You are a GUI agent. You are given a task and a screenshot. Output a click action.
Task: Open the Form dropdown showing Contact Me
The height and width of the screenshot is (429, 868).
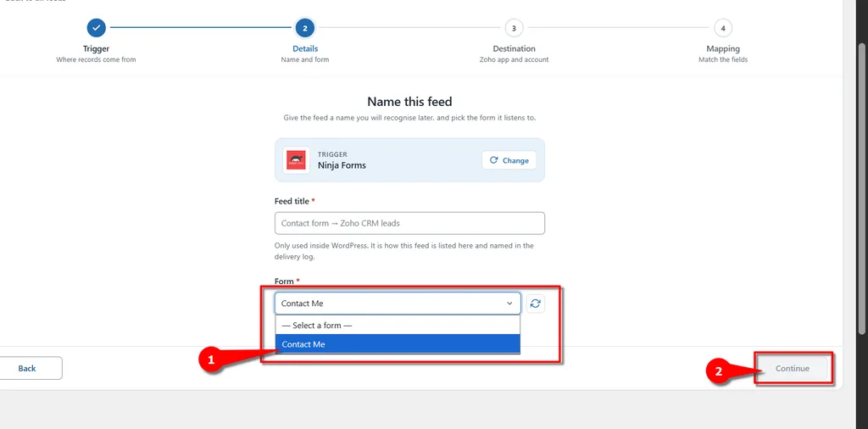[398, 304]
